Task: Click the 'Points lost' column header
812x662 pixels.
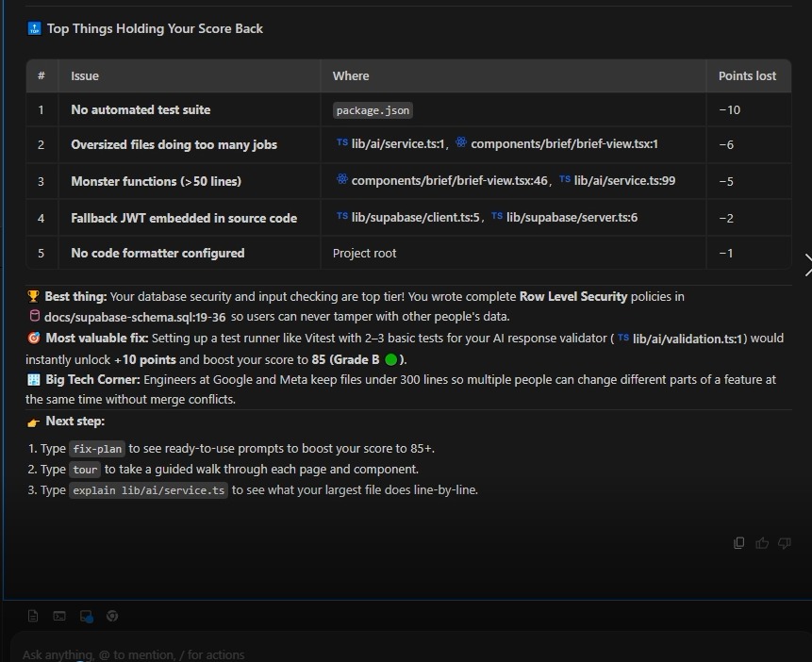Action: click(747, 76)
